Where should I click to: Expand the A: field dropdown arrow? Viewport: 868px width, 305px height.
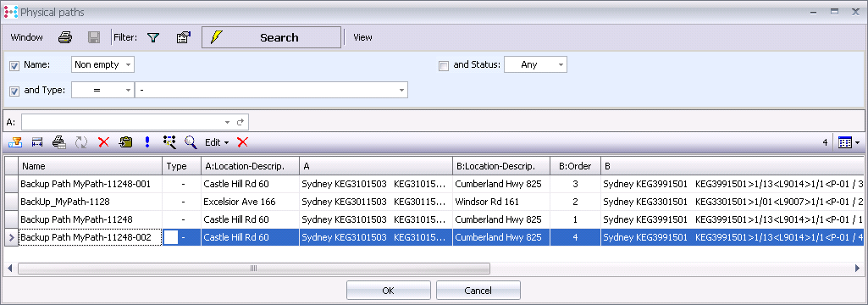click(x=227, y=122)
